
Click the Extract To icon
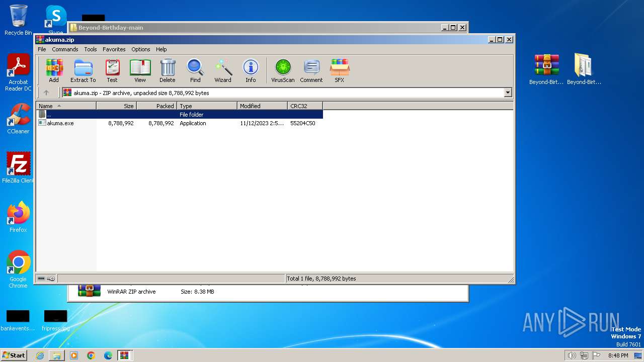[x=83, y=70]
